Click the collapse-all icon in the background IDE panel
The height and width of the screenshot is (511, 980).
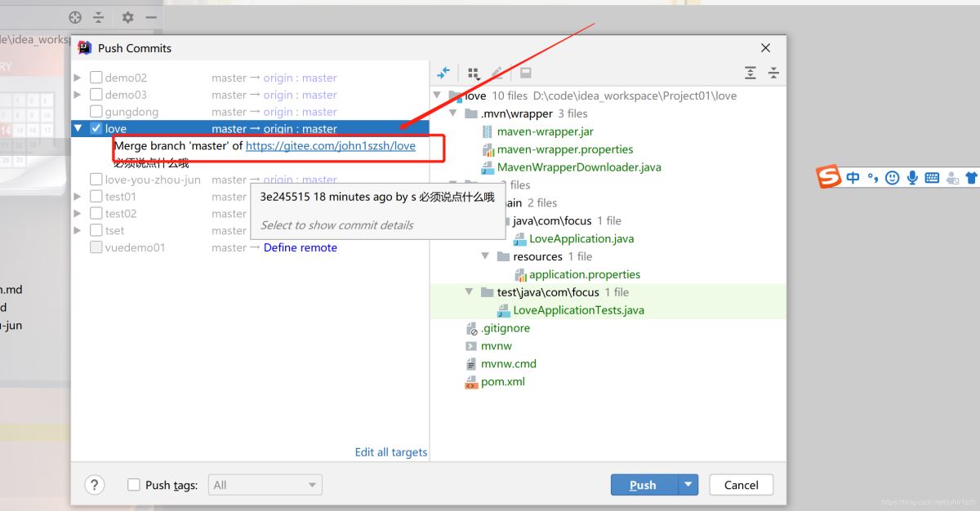(x=98, y=17)
